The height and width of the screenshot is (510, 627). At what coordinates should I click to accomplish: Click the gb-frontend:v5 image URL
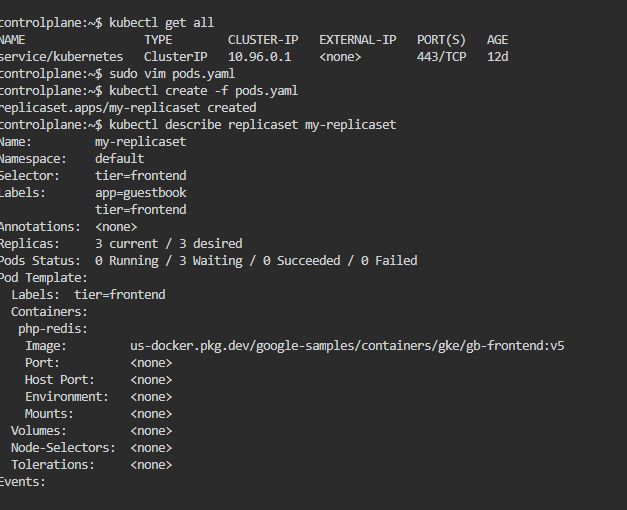pyautogui.click(x=347, y=345)
